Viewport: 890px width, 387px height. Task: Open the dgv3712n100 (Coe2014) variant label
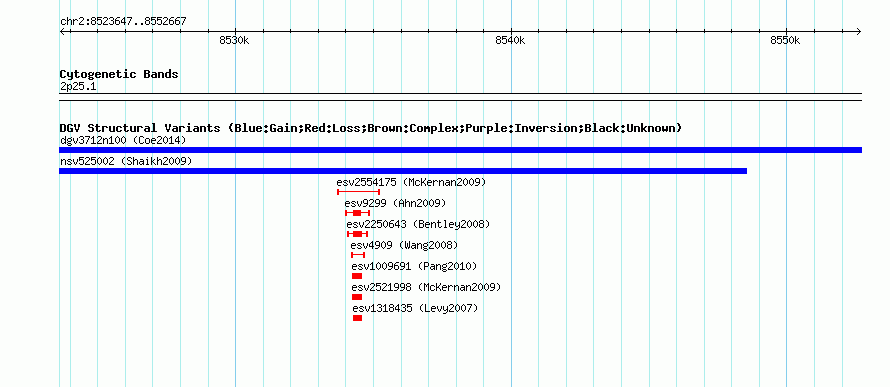pos(123,140)
